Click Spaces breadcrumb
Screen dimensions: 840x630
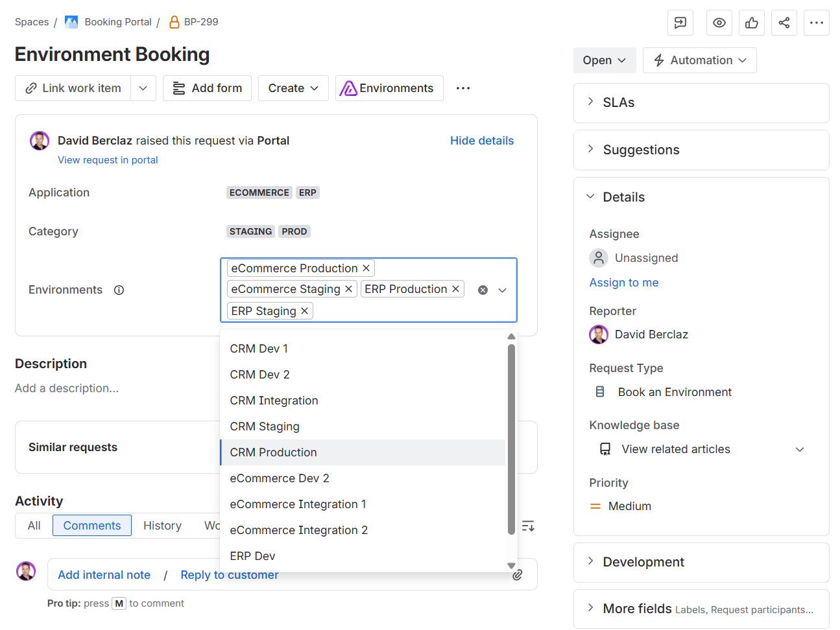point(32,22)
